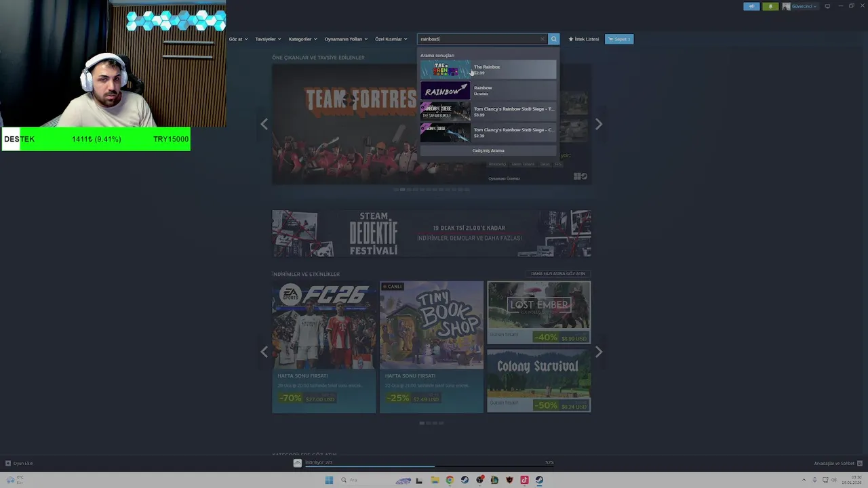Open the "Göz at" dropdown menu

[238, 39]
